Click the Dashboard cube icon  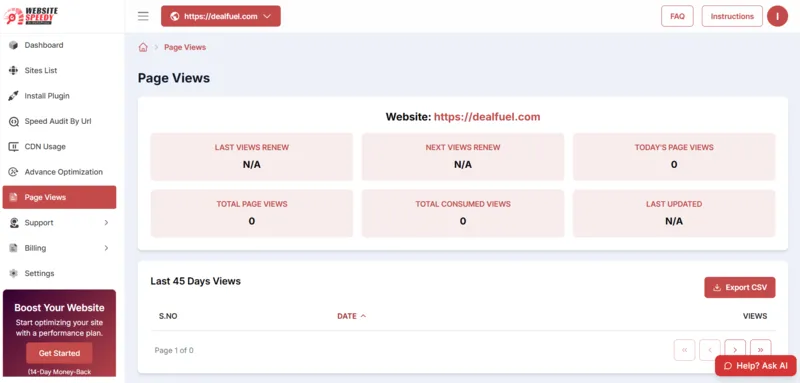point(14,45)
